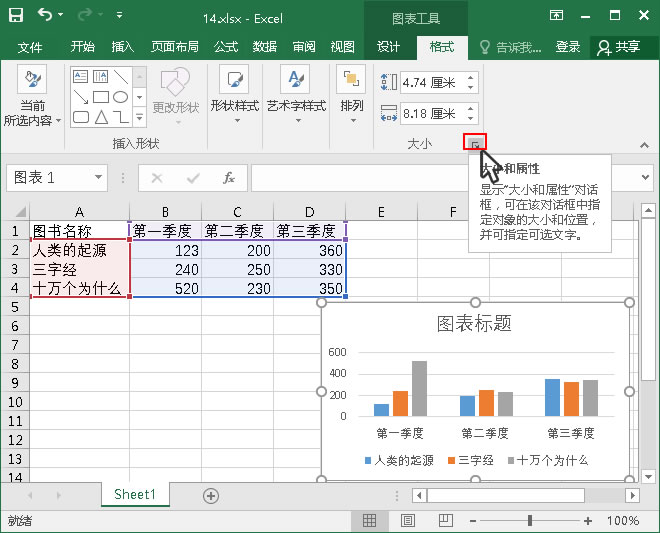Expand the formula bar
The width and height of the screenshot is (660, 533).
(646, 177)
